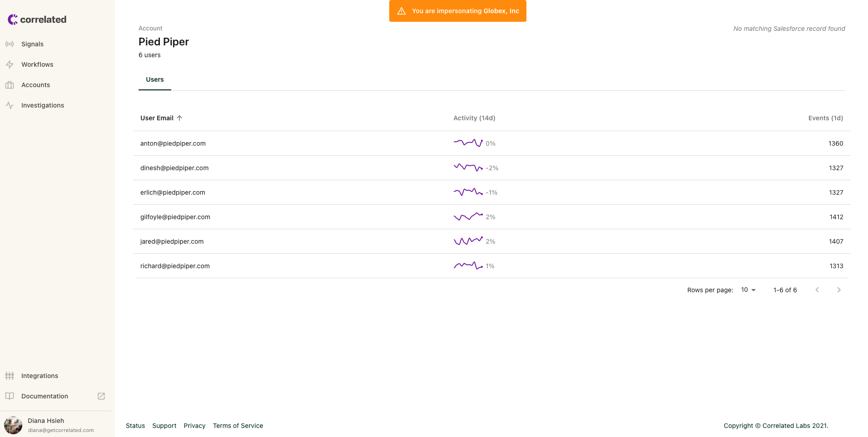Image resolution: width=868 pixels, height=437 pixels.
Task: Click 'No matching Salesforce record found' note
Action: (789, 29)
